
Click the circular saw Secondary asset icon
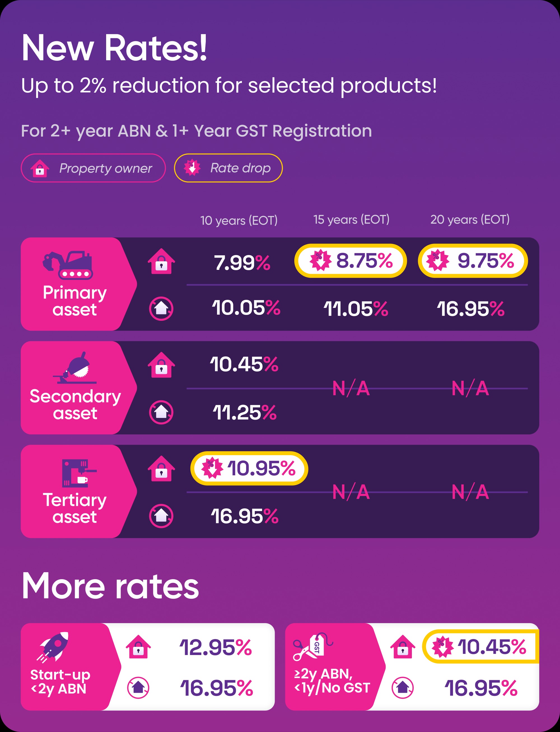click(75, 368)
